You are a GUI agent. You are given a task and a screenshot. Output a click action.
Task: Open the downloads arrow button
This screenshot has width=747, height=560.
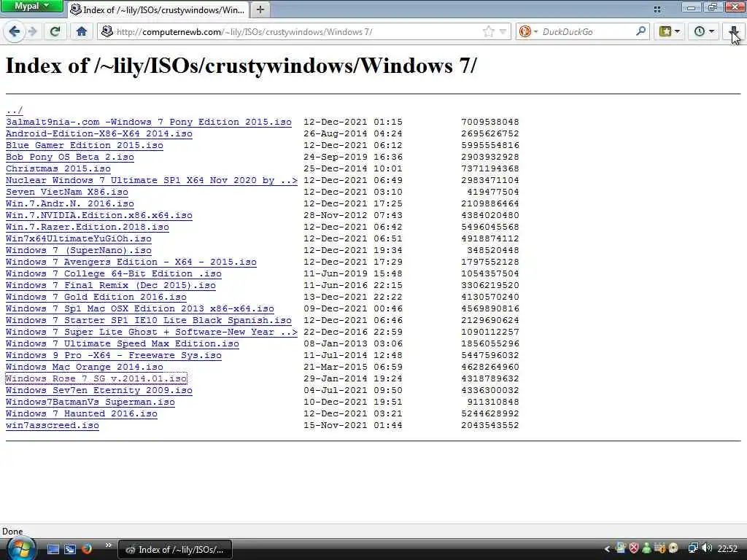(x=734, y=32)
